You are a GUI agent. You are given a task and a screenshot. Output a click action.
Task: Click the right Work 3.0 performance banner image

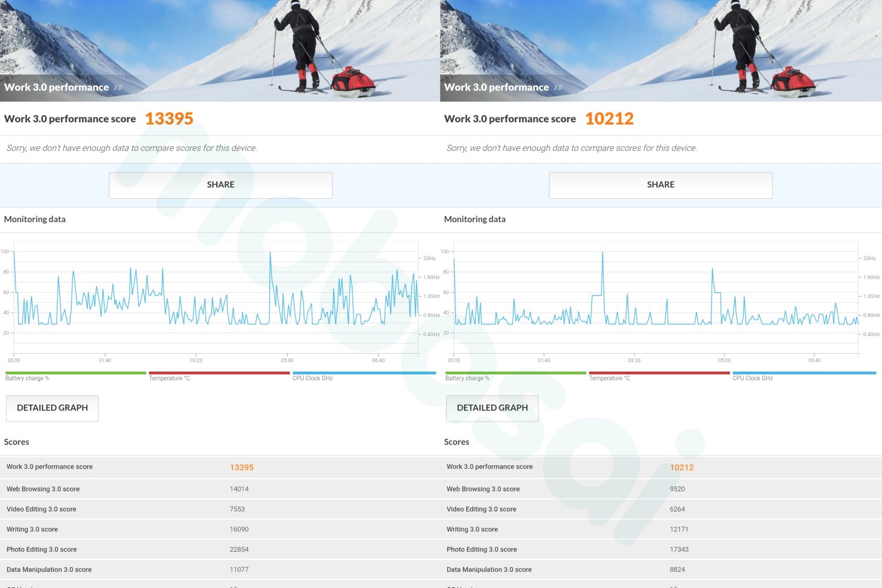tap(660, 51)
